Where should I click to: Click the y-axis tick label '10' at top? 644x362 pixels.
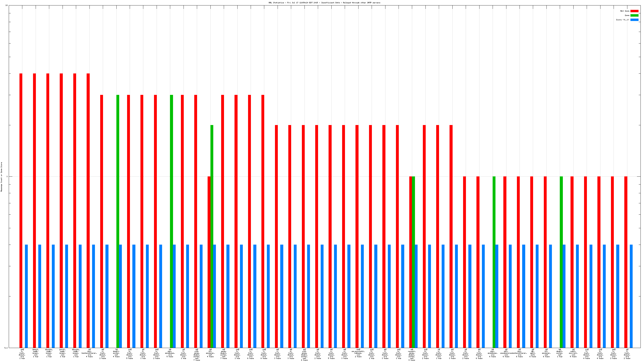pos(7,5)
